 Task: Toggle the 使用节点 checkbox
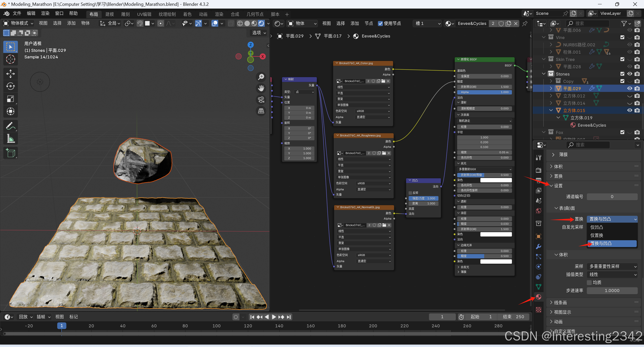point(380,23)
